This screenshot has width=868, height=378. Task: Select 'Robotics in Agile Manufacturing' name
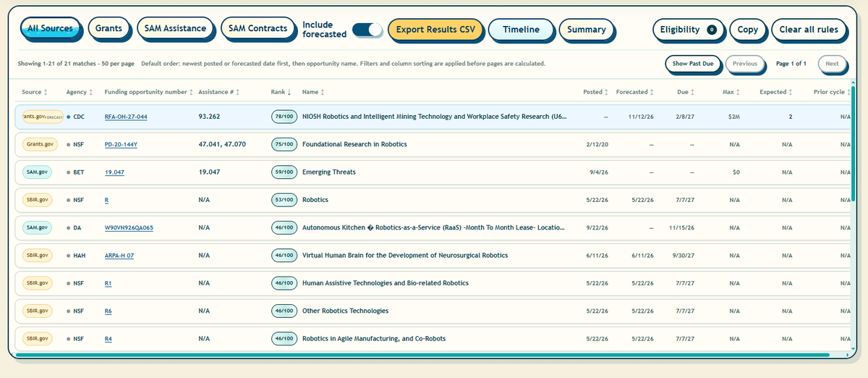(374, 338)
